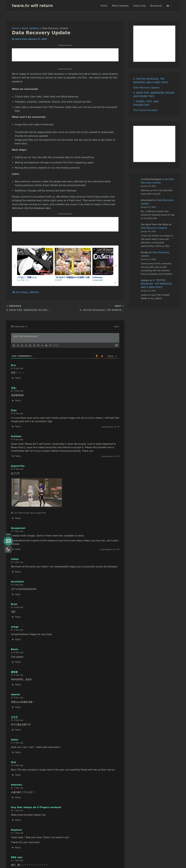186x868 pixels.
Task: Open Iwara Corp in top navigation
Action: 139,6
